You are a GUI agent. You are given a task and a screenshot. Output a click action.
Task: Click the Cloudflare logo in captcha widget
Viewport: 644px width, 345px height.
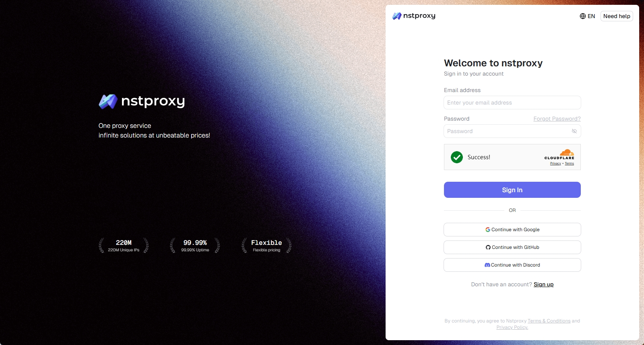559,154
